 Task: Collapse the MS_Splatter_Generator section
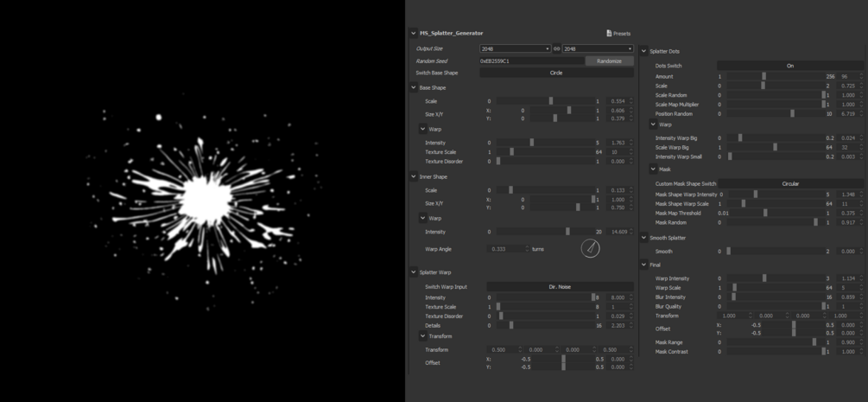click(x=414, y=33)
